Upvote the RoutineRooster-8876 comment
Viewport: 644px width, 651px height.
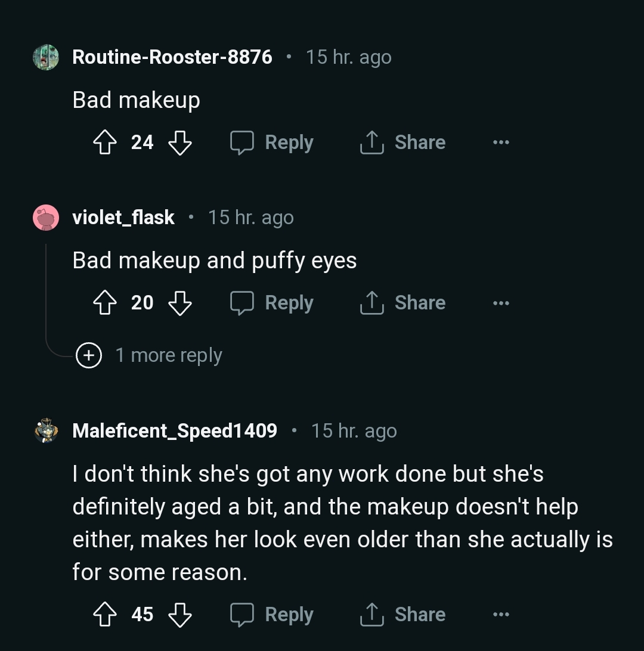pyautogui.click(x=106, y=142)
